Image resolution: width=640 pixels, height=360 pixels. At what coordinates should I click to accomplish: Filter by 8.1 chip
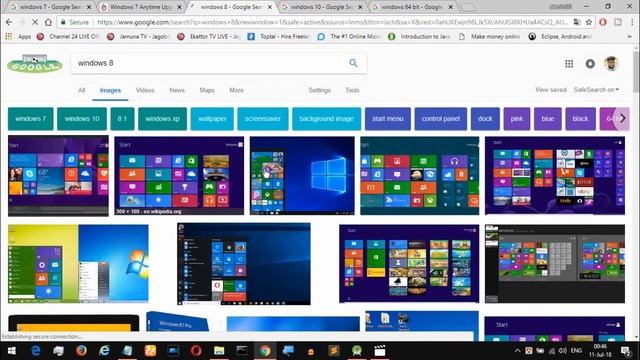(122, 119)
